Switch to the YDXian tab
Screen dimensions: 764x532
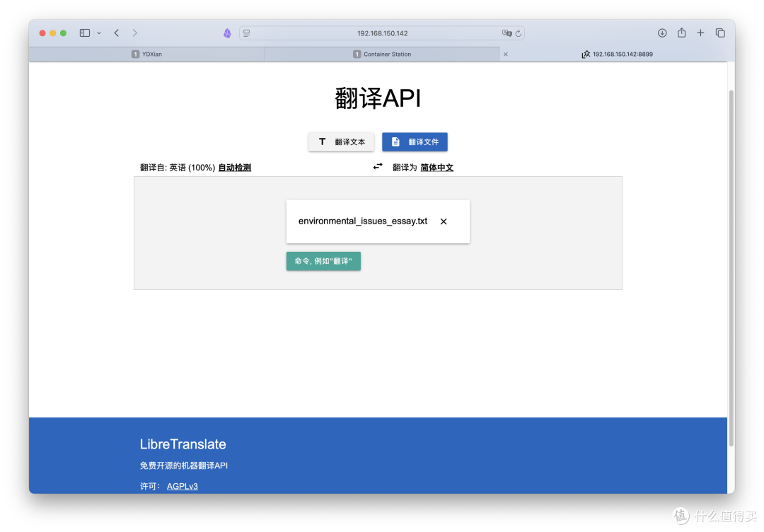pos(146,54)
